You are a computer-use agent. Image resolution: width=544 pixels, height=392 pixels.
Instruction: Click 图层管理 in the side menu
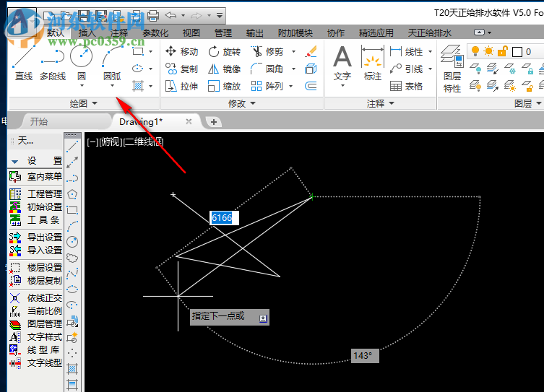(x=44, y=323)
